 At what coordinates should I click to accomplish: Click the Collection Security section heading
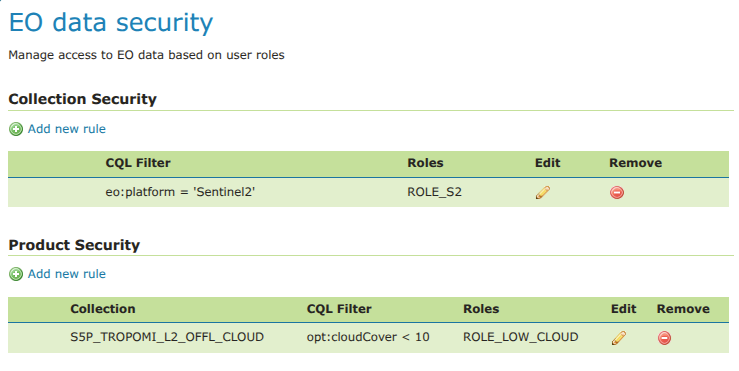pyautogui.click(x=82, y=99)
